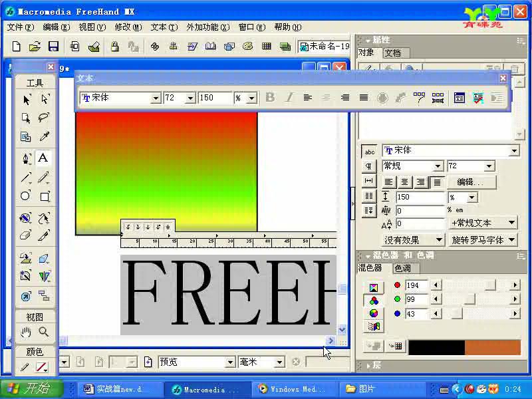
Task: Select the Hand tool
Action: [26, 332]
